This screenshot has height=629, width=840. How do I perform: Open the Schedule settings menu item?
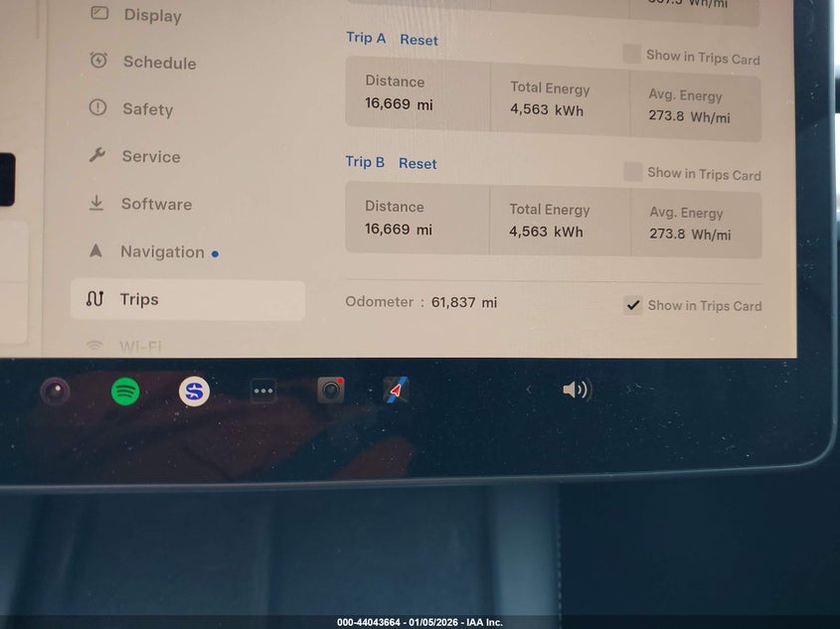tap(159, 63)
